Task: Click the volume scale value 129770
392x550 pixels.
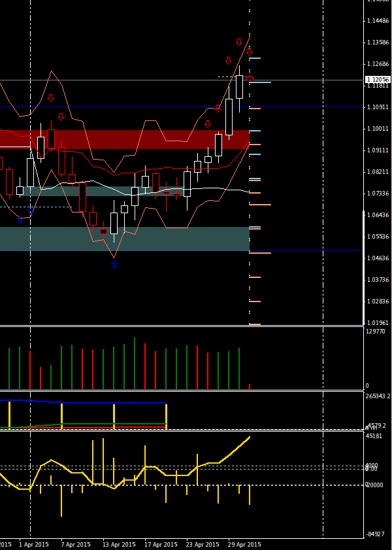Action: click(375, 332)
